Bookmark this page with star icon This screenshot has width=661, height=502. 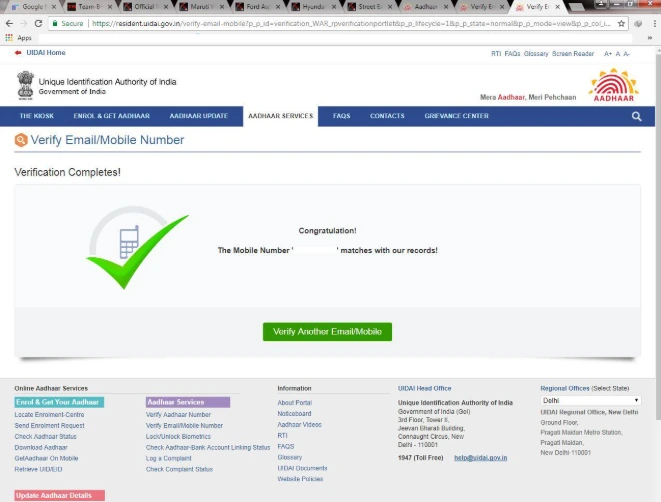point(621,24)
